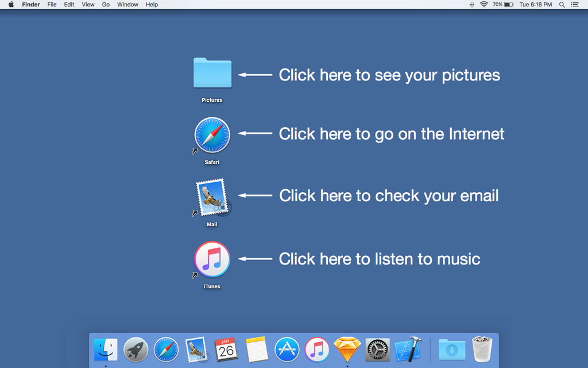
Task: Open Mail stamp icon in the Dock
Action: (196, 350)
